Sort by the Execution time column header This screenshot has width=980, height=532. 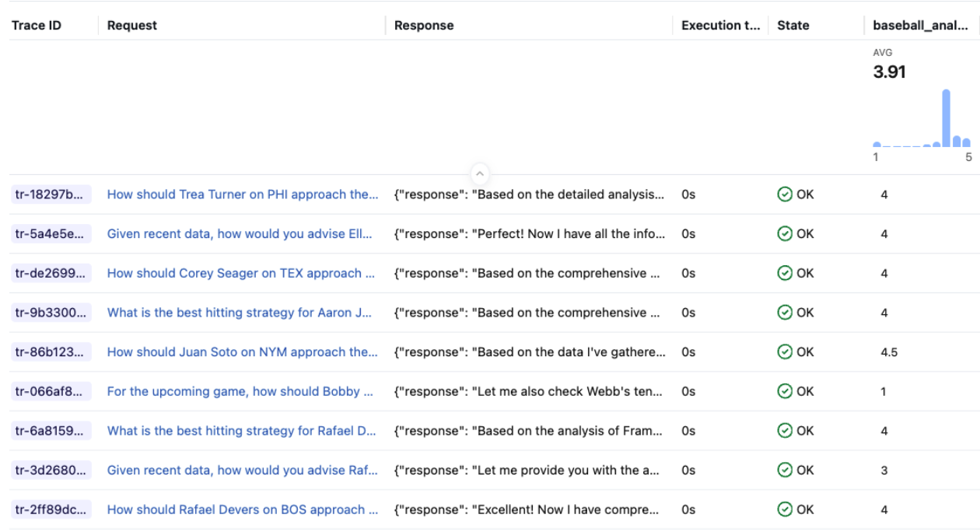coord(720,26)
